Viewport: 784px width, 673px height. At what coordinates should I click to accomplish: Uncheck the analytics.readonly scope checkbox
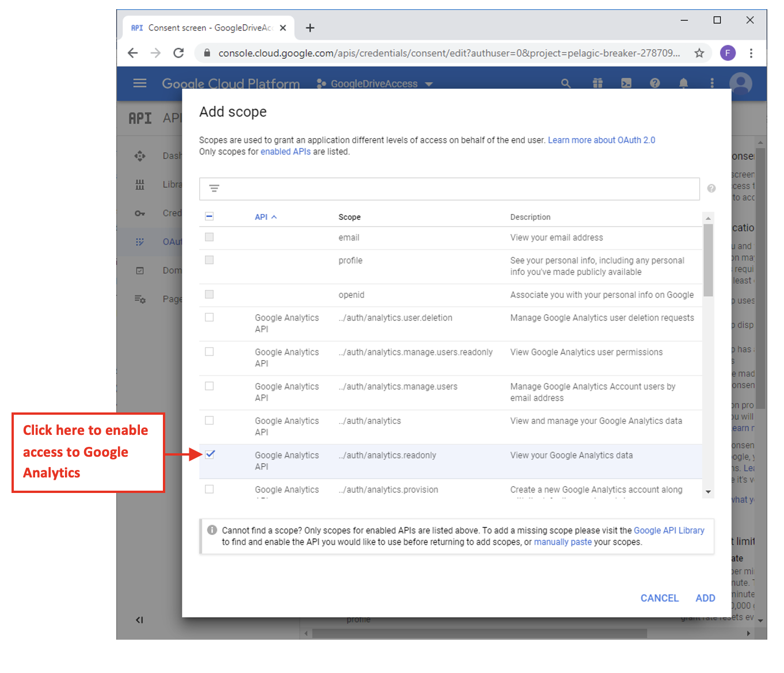point(210,454)
